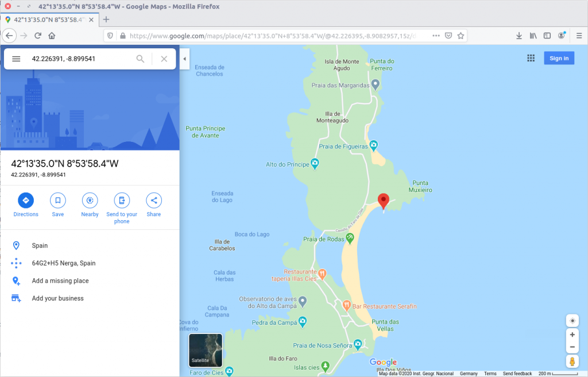The width and height of the screenshot is (588, 377).
Task: Zoom out on the map
Action: coord(572,347)
